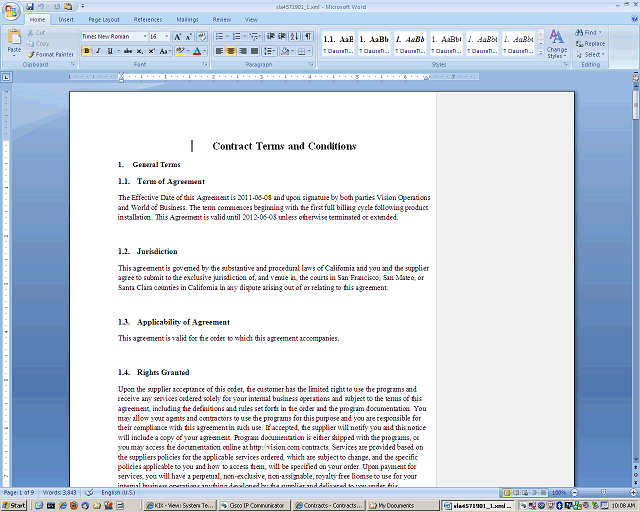Activate the Format Painter
Viewport: 640px width, 512px height.
tap(51, 54)
